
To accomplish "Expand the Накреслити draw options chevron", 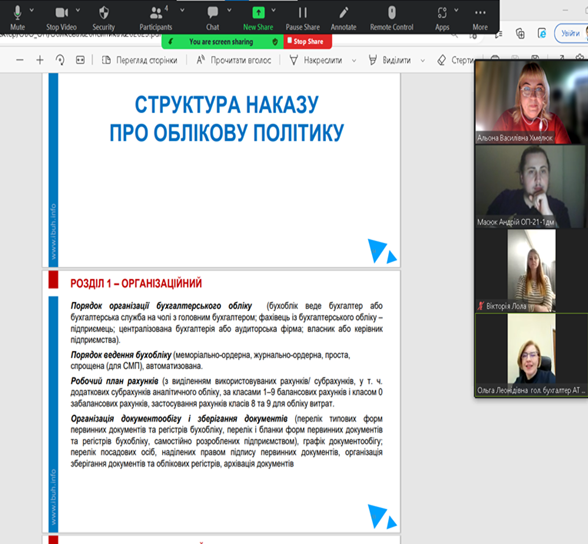I will [x=354, y=60].
